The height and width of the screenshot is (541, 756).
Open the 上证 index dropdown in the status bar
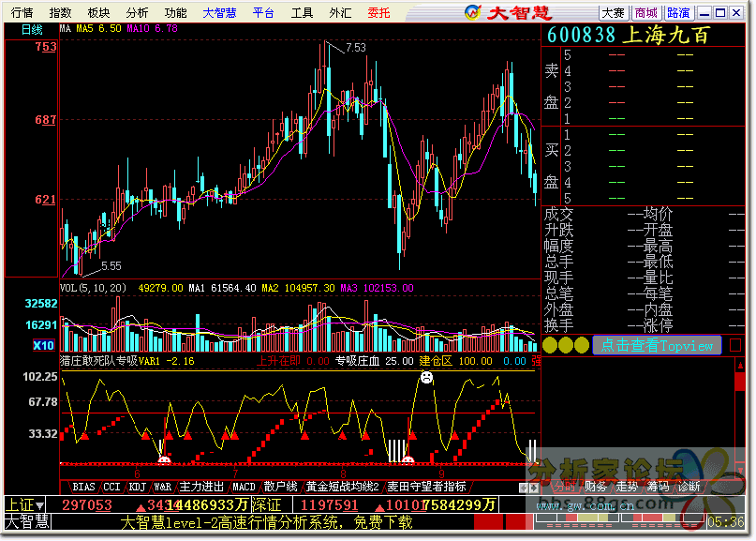[24, 505]
